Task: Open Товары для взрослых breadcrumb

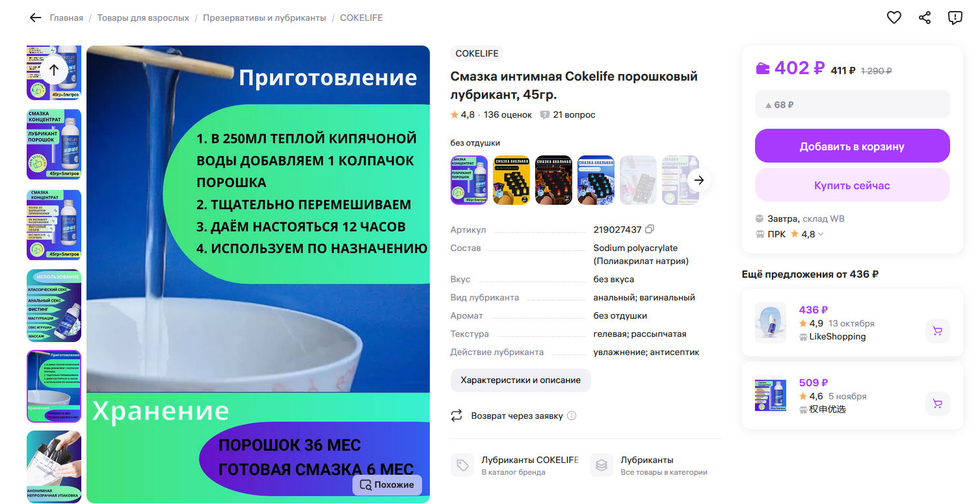Action: (143, 18)
